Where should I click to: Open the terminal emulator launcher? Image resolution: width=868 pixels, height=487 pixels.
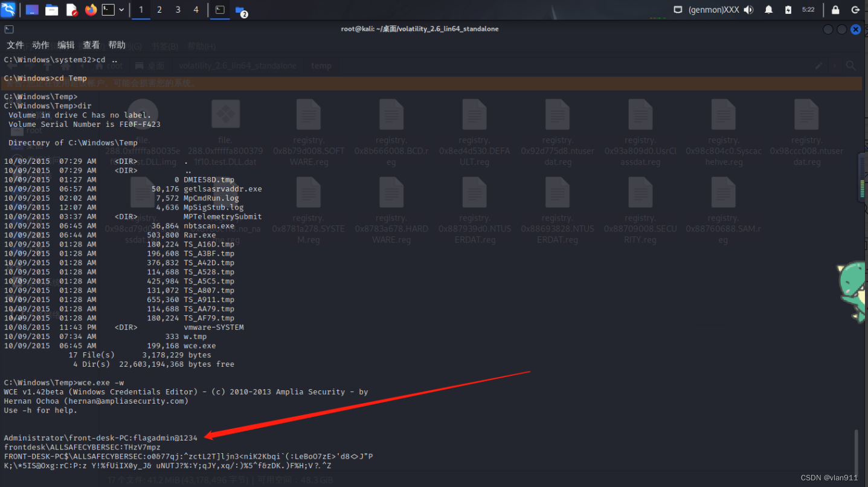click(x=108, y=10)
